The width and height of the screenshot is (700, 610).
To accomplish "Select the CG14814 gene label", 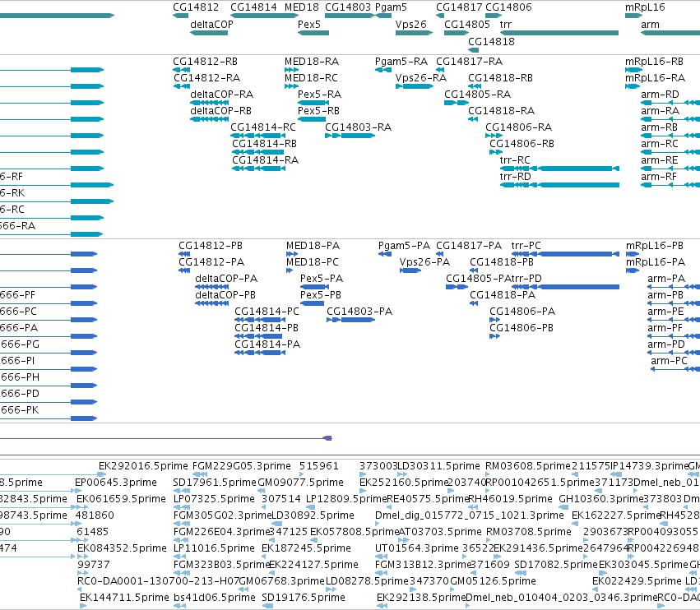I will pos(253,7).
